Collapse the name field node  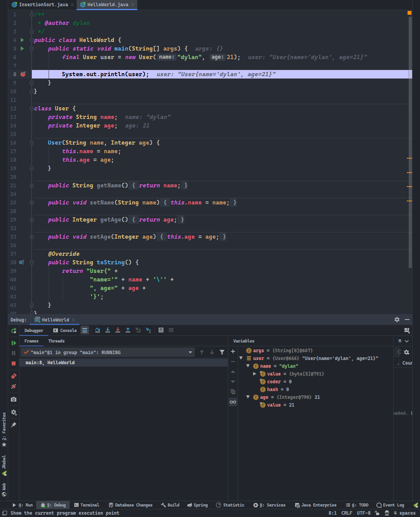(x=248, y=366)
